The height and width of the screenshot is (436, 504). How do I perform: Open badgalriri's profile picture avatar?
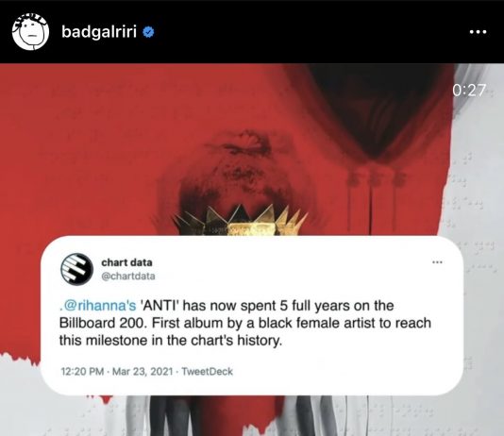(30, 31)
